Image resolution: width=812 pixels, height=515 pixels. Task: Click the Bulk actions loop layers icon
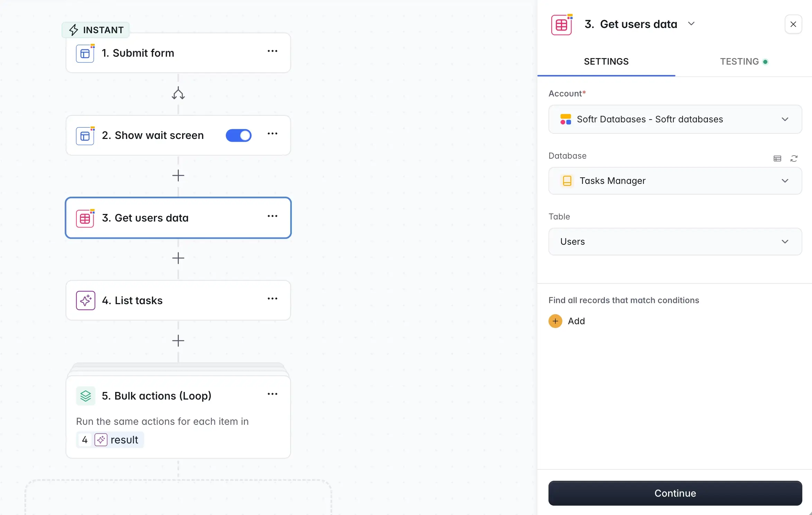tap(85, 396)
